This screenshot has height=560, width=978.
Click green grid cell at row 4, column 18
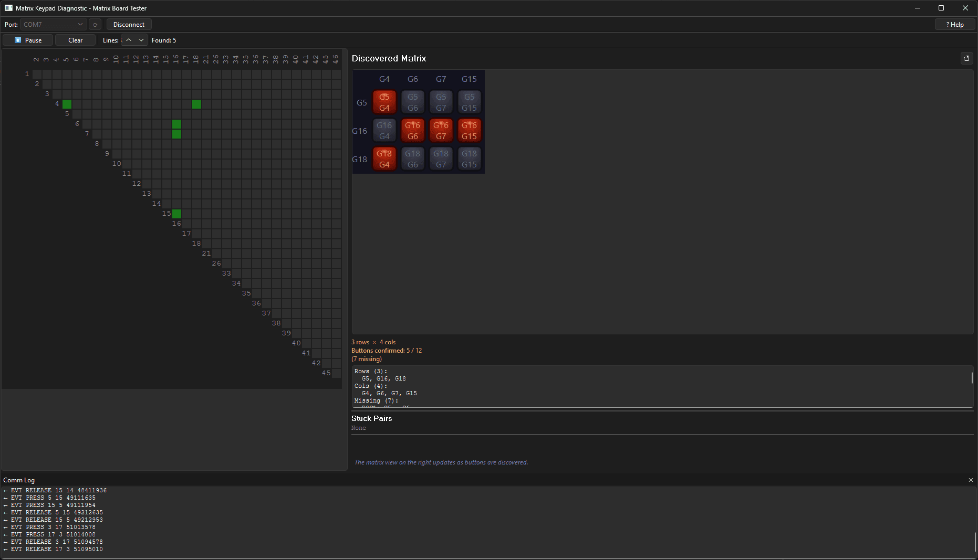coord(196,104)
